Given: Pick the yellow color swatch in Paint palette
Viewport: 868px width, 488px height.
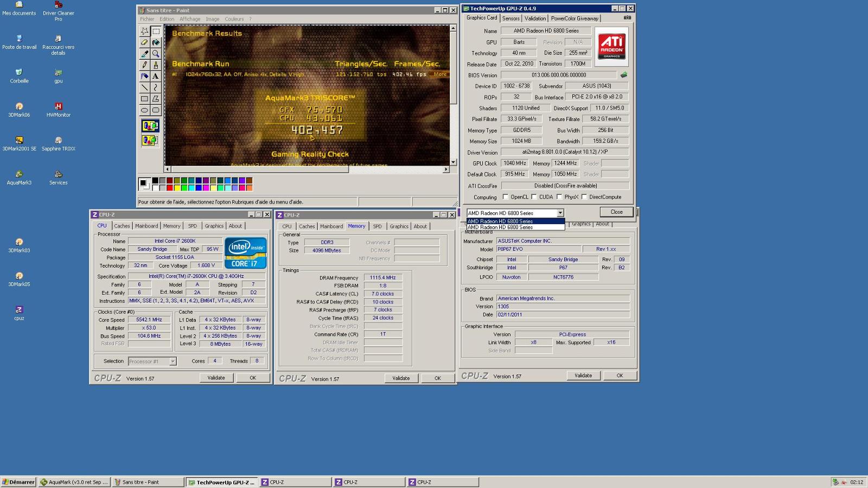Looking at the screenshot, I should pos(177,188).
